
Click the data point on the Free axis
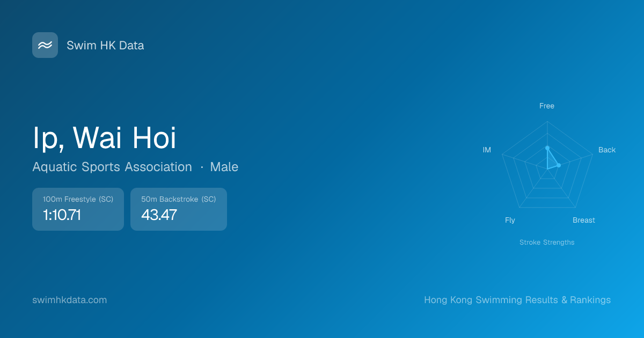[x=547, y=148]
